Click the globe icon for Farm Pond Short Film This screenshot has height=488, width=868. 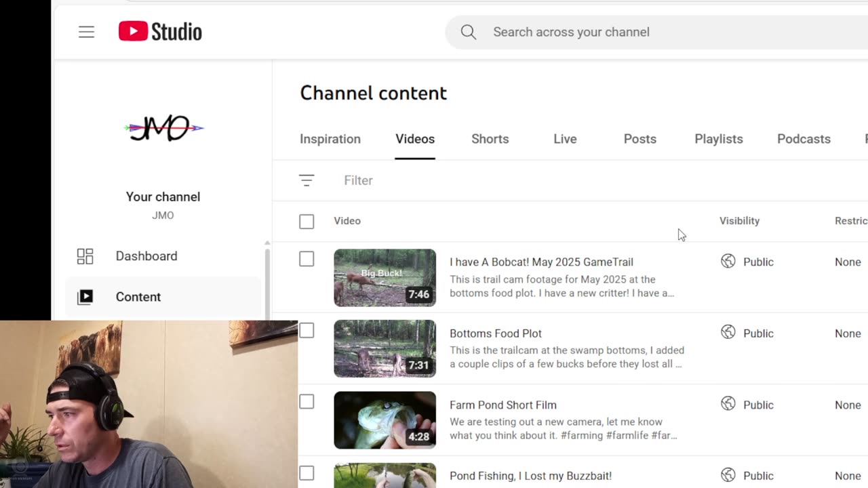pyautogui.click(x=728, y=405)
